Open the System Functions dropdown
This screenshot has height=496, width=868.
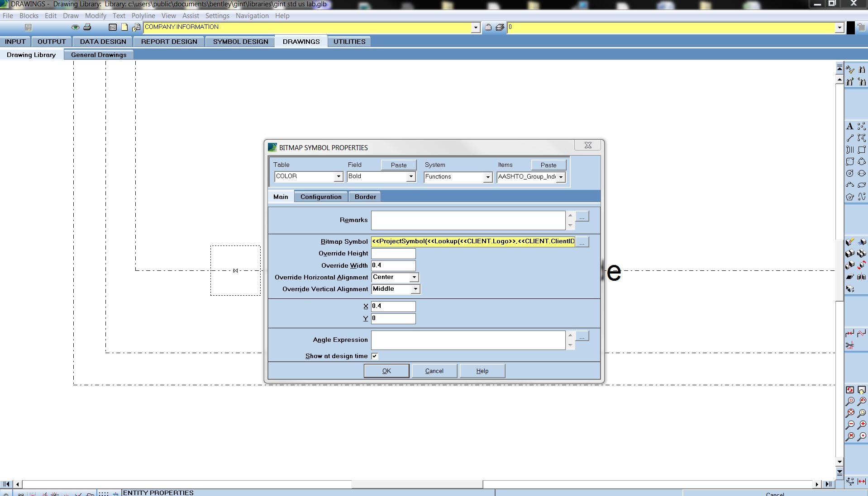(487, 177)
